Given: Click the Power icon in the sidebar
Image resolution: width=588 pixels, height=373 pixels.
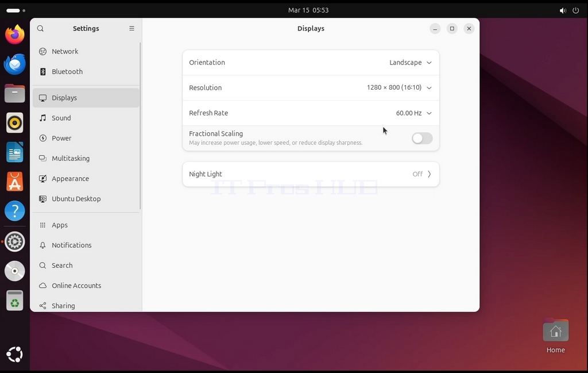Looking at the screenshot, I should [42, 138].
